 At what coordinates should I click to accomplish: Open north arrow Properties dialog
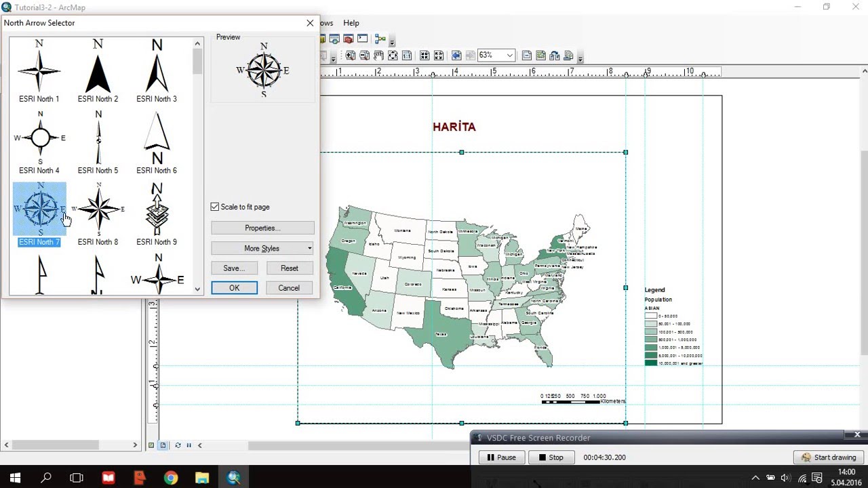tap(262, 228)
